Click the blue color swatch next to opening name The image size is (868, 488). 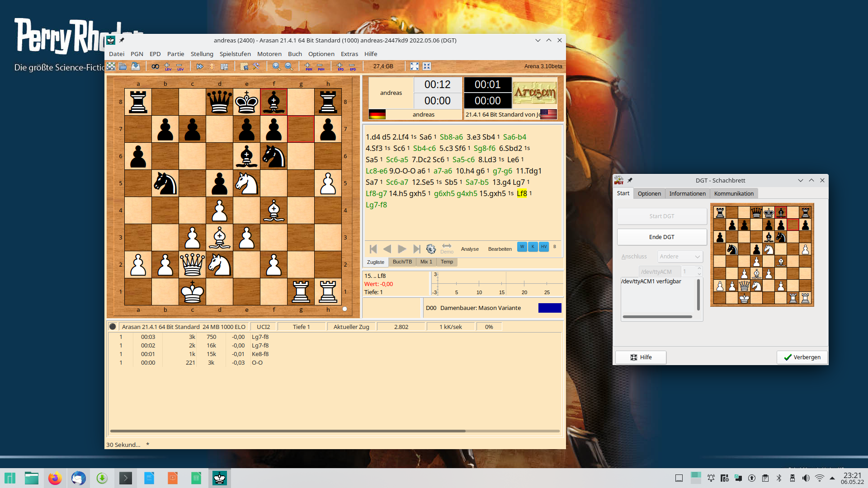(x=550, y=308)
